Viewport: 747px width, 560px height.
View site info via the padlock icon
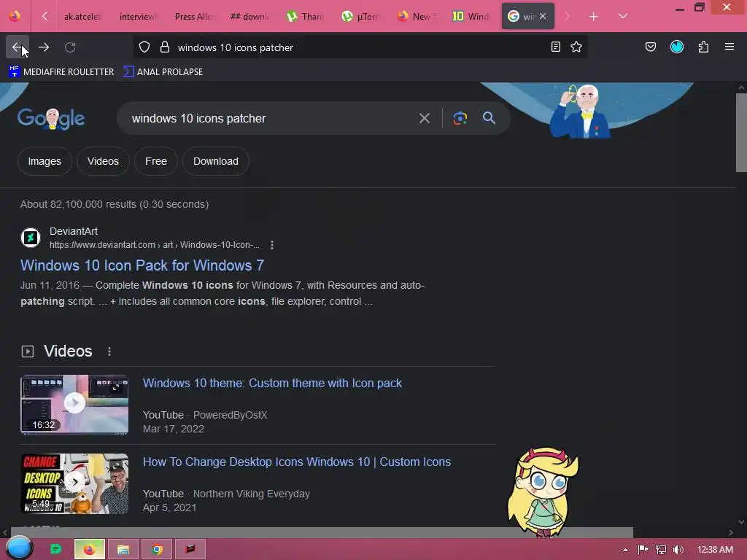point(165,47)
